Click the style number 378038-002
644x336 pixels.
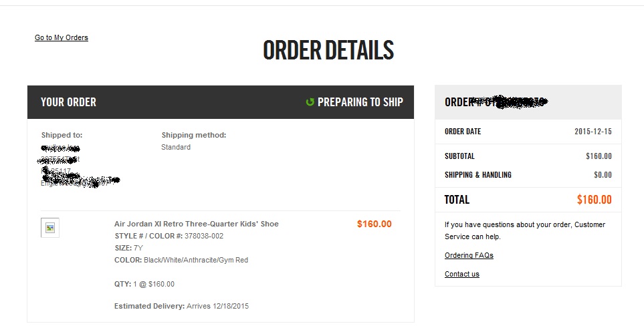[x=204, y=236]
